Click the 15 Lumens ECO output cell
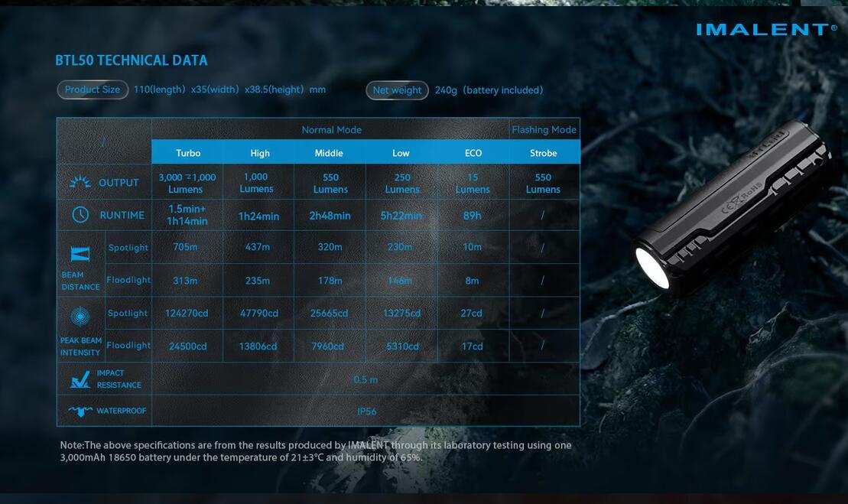848x504 pixels. click(x=473, y=183)
